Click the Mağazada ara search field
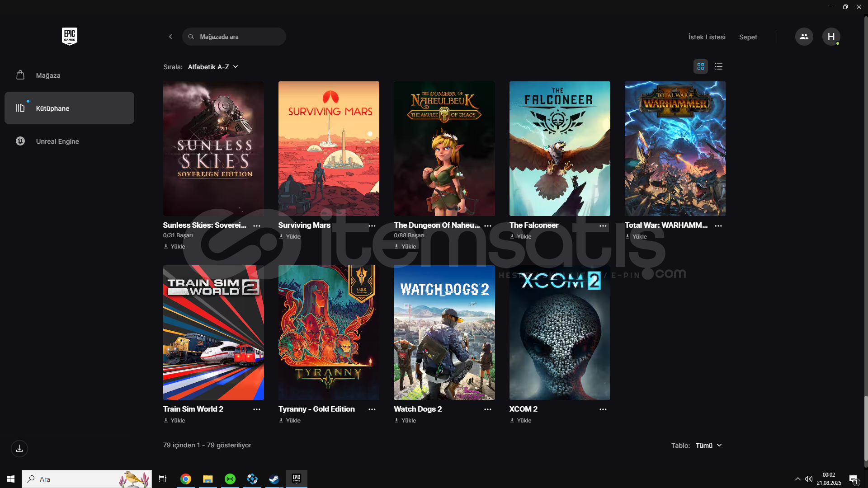 pyautogui.click(x=234, y=37)
